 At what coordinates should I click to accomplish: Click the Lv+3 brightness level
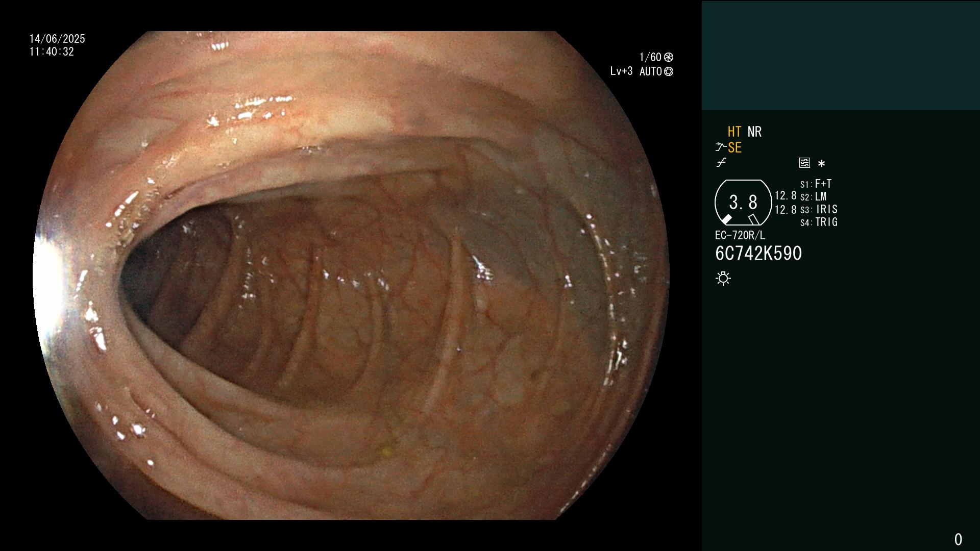(x=621, y=71)
